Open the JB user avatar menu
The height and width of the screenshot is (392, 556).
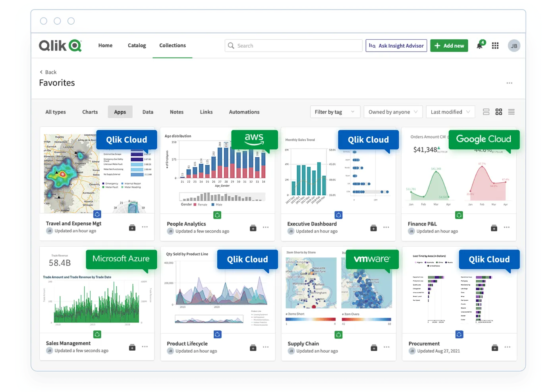point(514,46)
